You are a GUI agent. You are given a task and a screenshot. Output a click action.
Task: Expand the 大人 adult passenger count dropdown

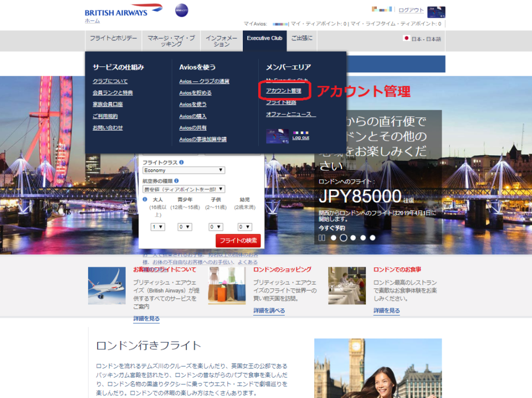(x=158, y=227)
